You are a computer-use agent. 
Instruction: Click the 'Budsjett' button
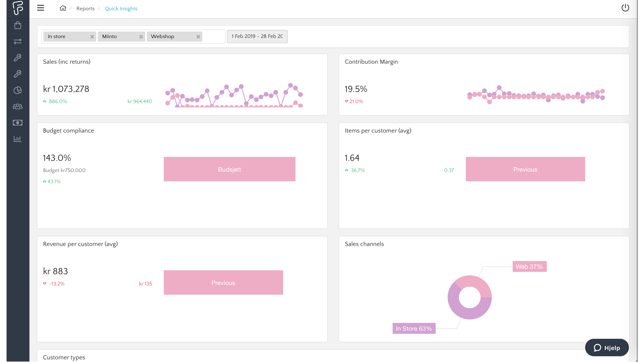229,169
